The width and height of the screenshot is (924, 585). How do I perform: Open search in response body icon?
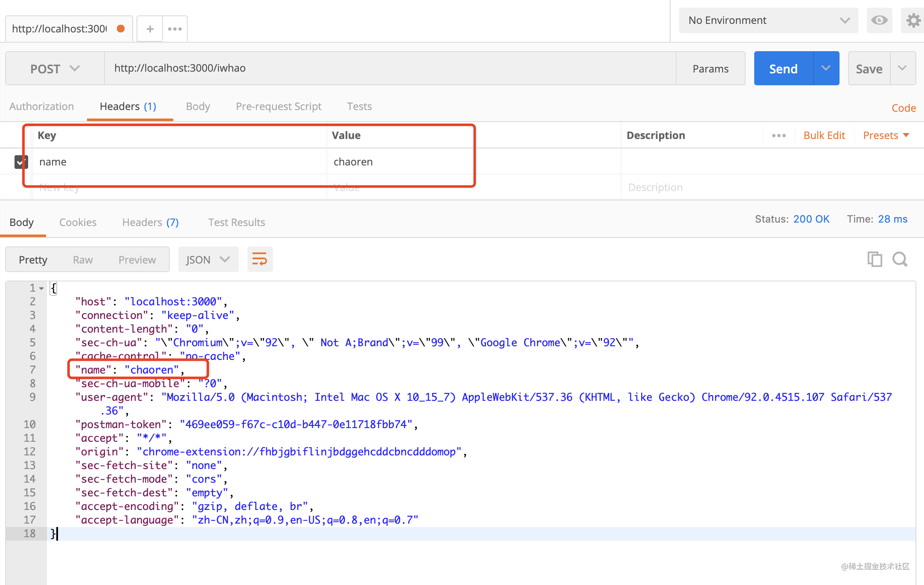[x=900, y=259]
